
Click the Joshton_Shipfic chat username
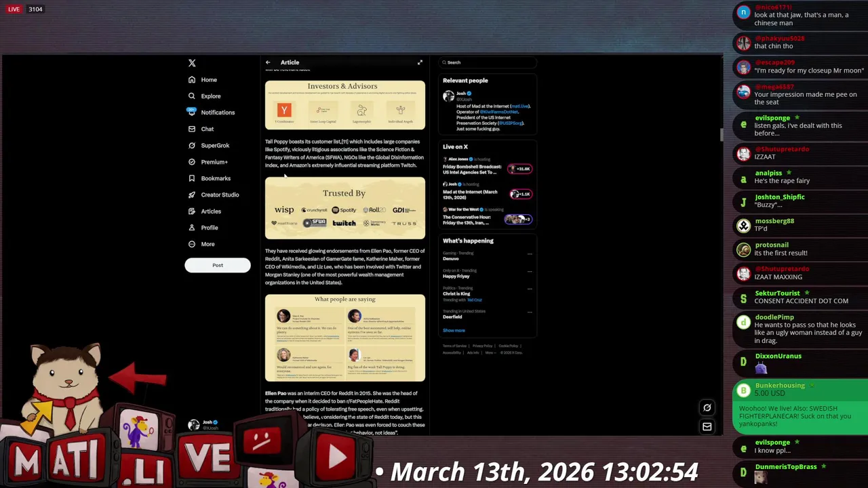point(780,197)
